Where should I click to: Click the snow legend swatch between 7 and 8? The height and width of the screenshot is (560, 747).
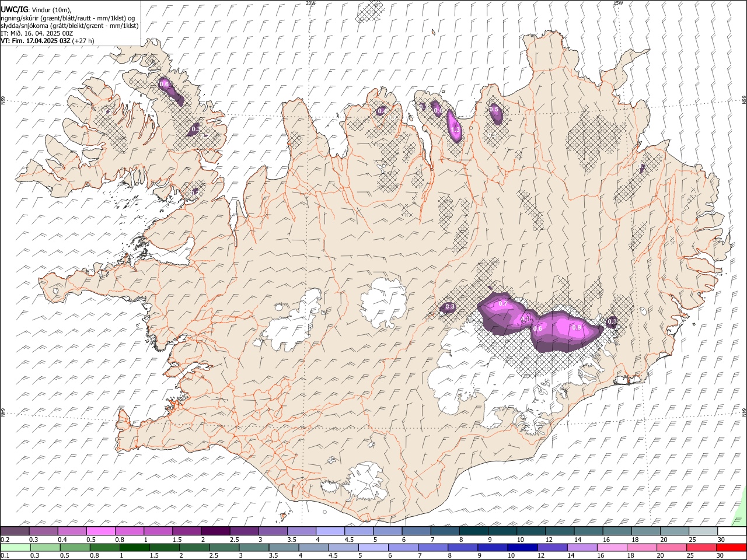(x=445, y=531)
